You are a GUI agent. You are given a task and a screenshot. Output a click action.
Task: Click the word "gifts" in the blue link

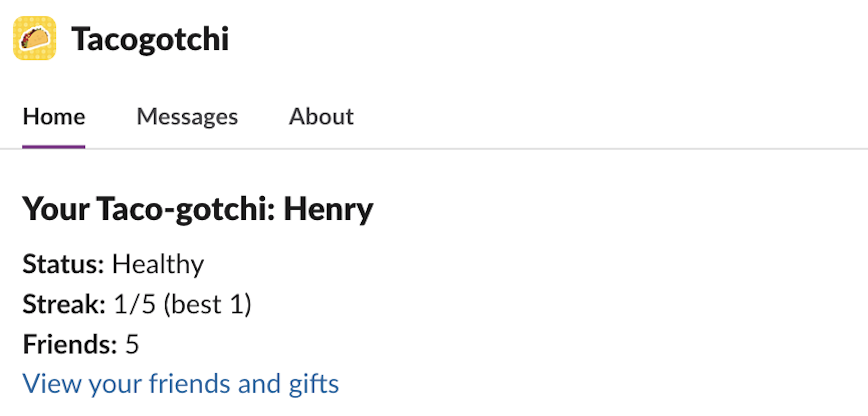(314, 384)
